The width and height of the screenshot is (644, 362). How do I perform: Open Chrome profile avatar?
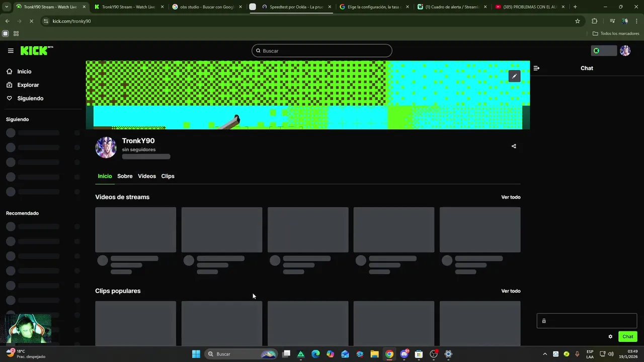(x=625, y=21)
